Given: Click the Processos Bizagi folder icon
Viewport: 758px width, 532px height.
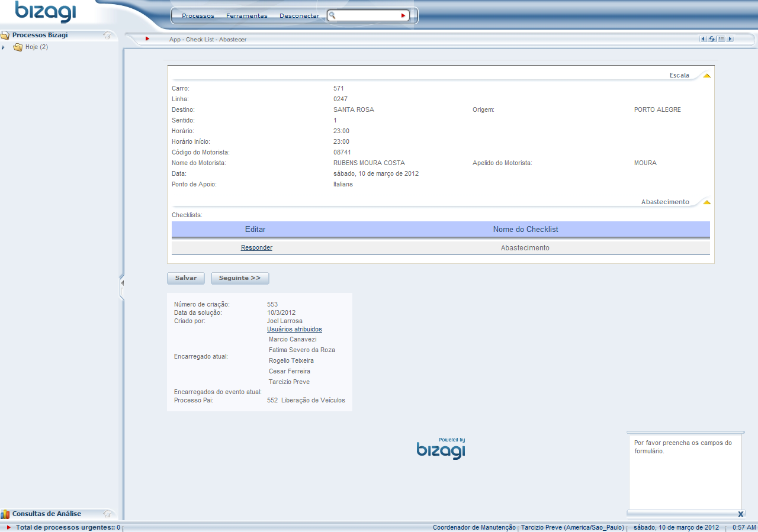Looking at the screenshot, I should click(x=5, y=36).
